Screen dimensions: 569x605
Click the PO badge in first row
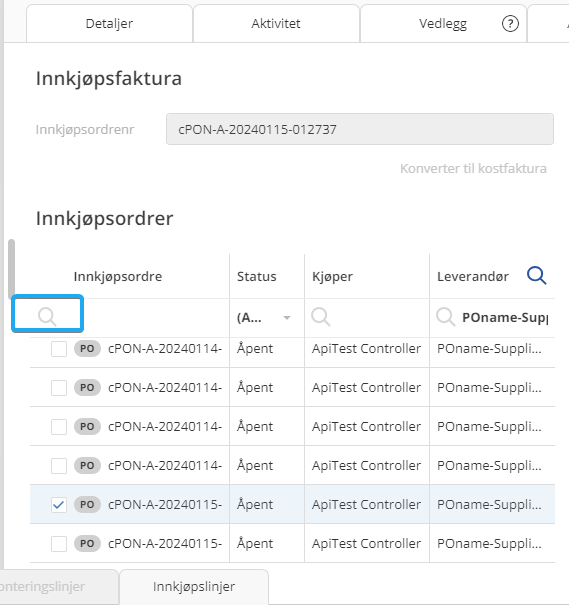tap(87, 349)
